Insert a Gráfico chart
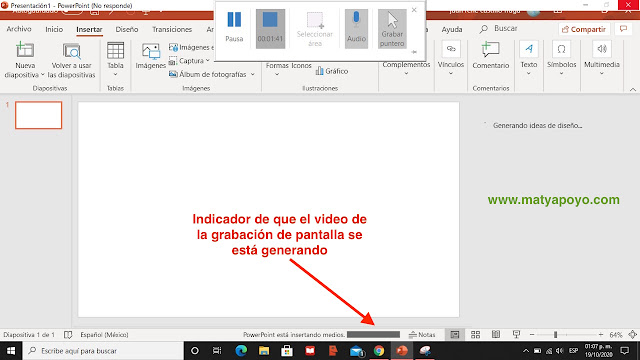This screenshot has height=360, width=640. pyautogui.click(x=332, y=71)
